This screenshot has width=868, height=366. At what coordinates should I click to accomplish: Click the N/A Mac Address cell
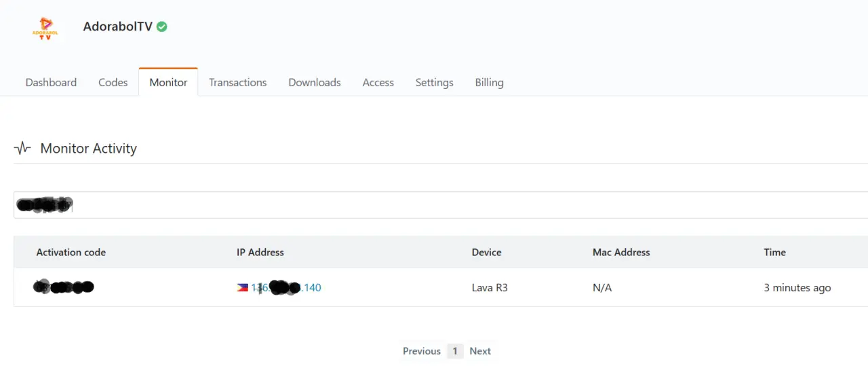[x=602, y=288]
